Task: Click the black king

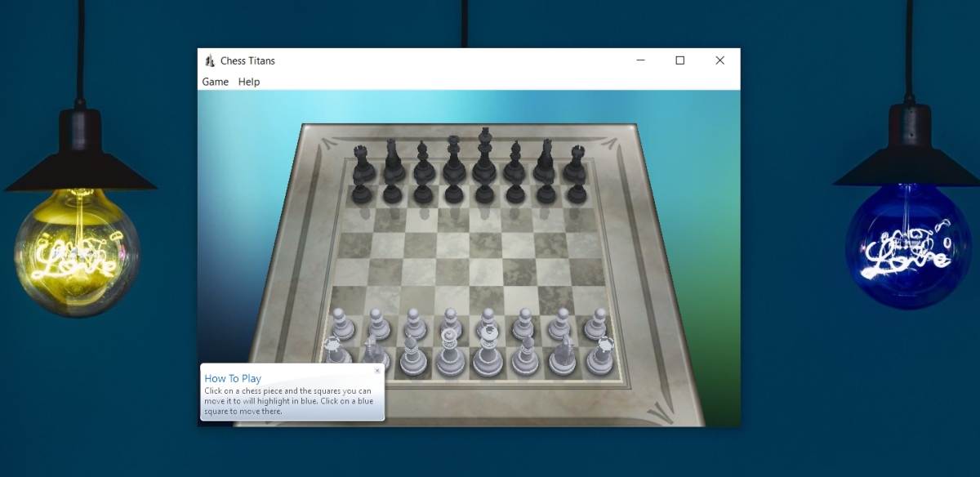Action: coord(484,155)
